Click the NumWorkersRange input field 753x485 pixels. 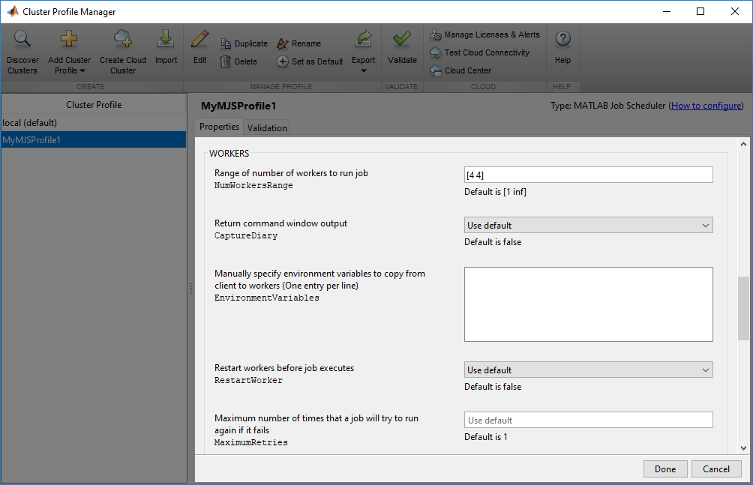tap(588, 175)
